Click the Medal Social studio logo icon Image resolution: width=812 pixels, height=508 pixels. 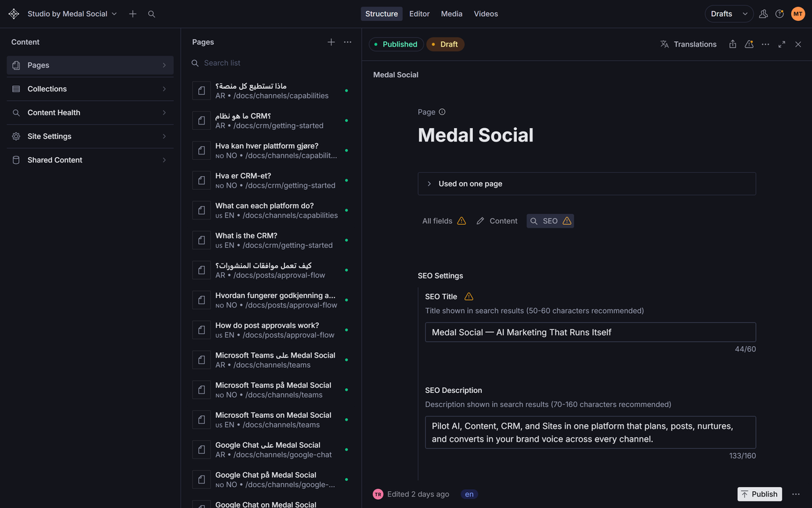[x=14, y=14]
